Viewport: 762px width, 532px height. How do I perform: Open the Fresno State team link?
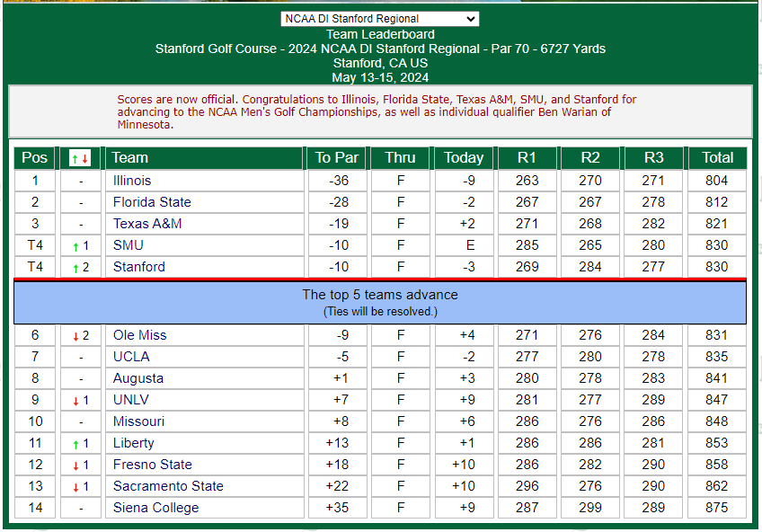153,465
